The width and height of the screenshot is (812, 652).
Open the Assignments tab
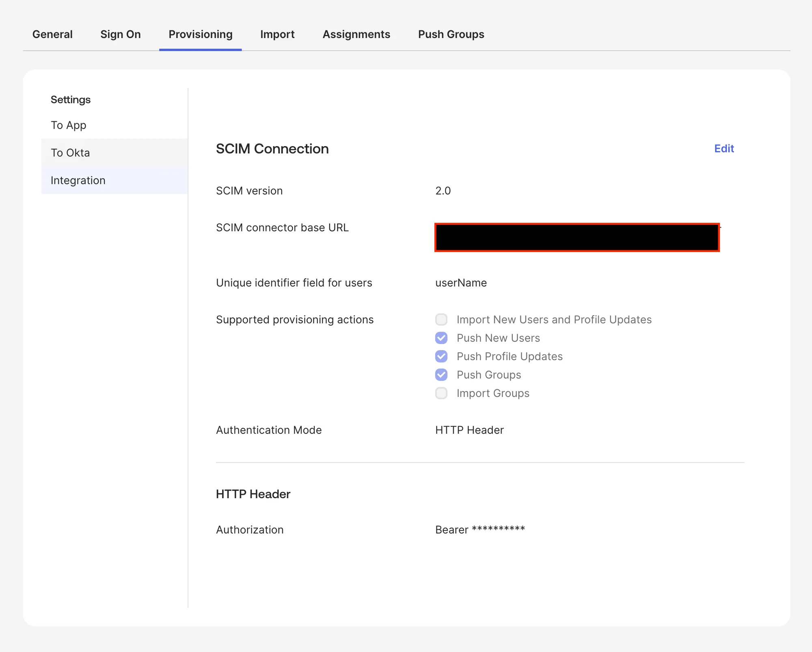(356, 34)
